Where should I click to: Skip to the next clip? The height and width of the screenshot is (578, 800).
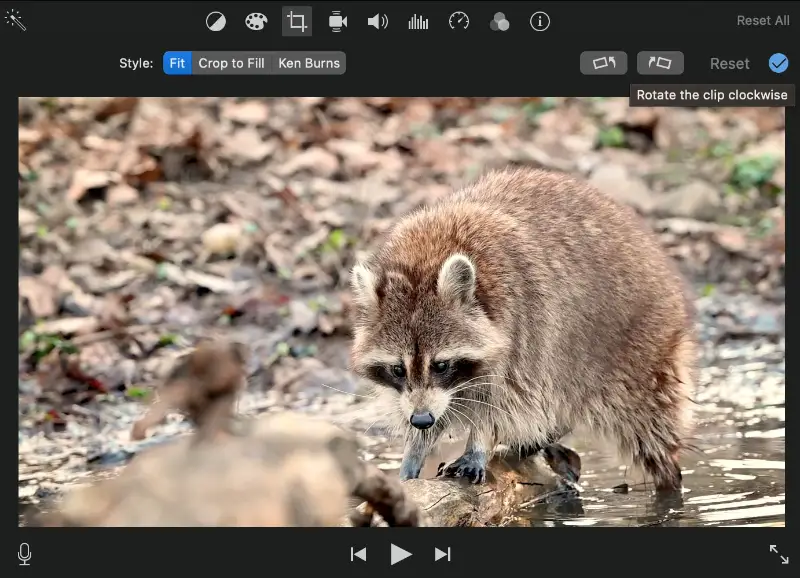pos(442,554)
